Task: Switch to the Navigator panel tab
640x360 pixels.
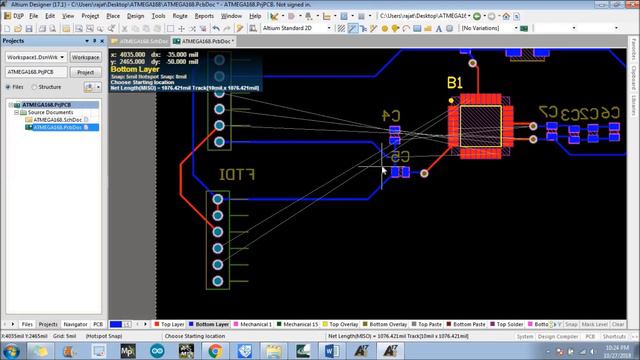Action: (x=76, y=324)
